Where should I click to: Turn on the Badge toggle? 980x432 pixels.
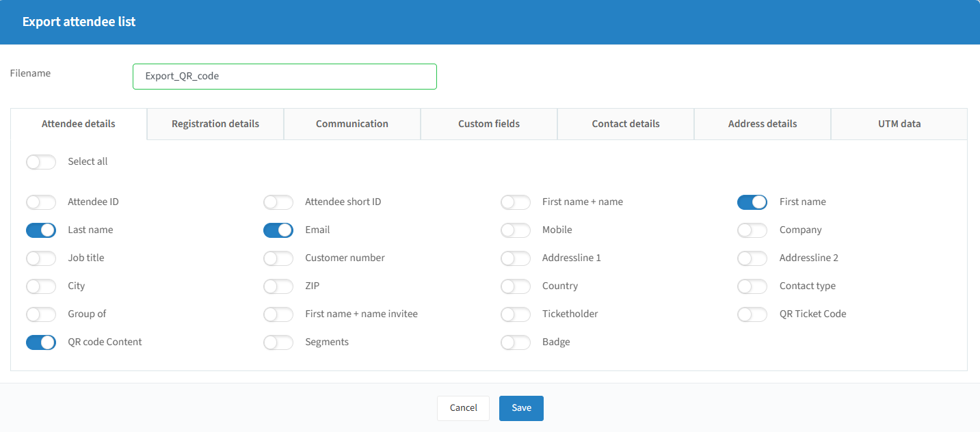(x=516, y=342)
